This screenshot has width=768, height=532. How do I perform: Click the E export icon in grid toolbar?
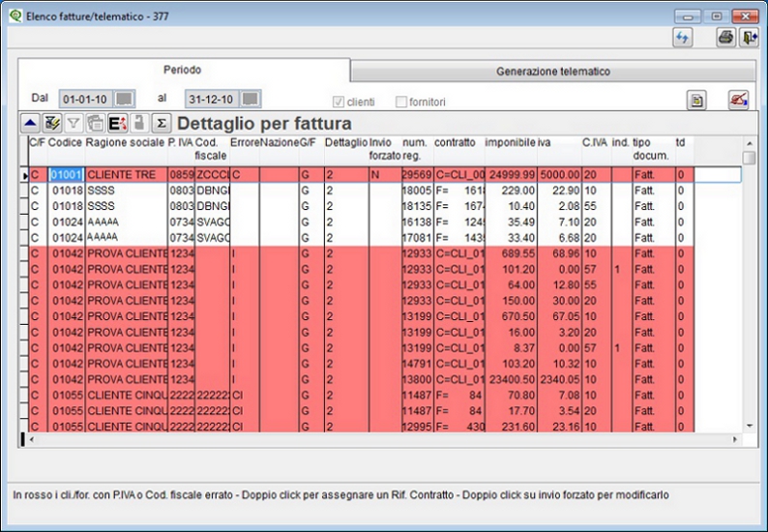coord(117,124)
